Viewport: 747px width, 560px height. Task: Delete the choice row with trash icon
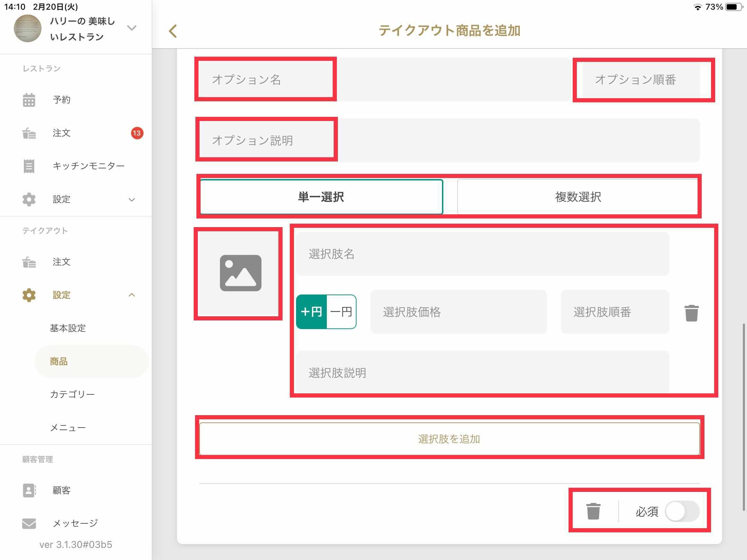(691, 313)
